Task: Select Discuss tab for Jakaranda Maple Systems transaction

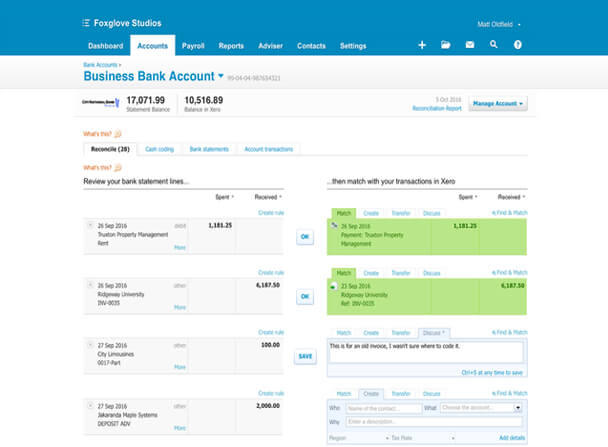Action: tap(431, 393)
